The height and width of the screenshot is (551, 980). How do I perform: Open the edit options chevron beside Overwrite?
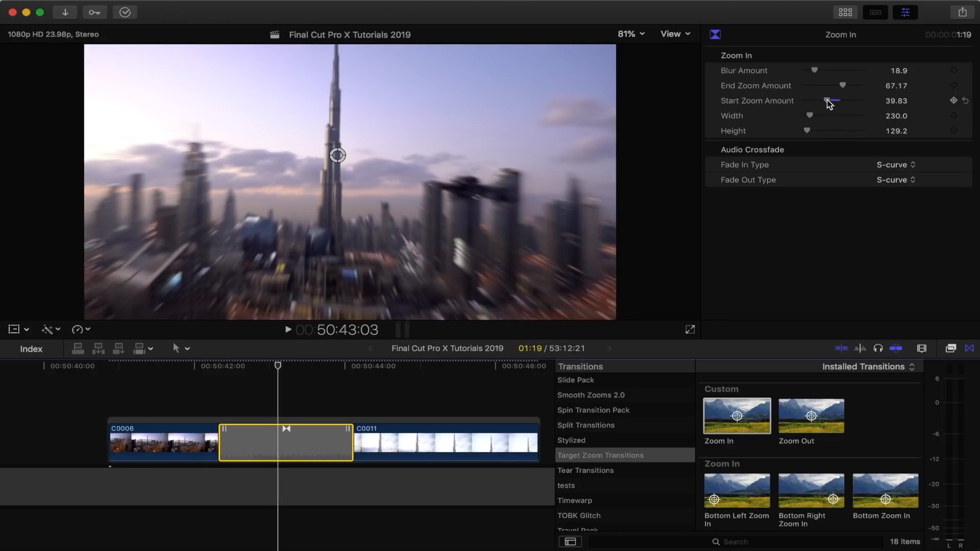151,349
